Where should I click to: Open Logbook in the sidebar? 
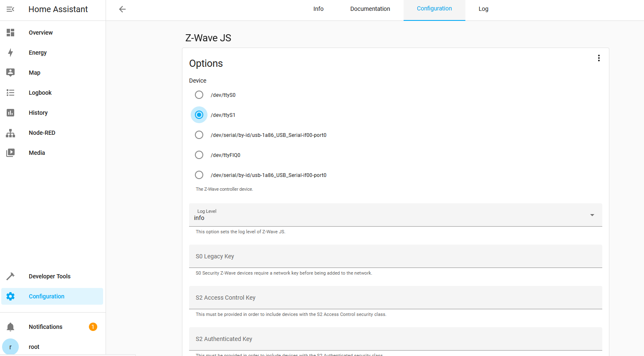[52, 93]
